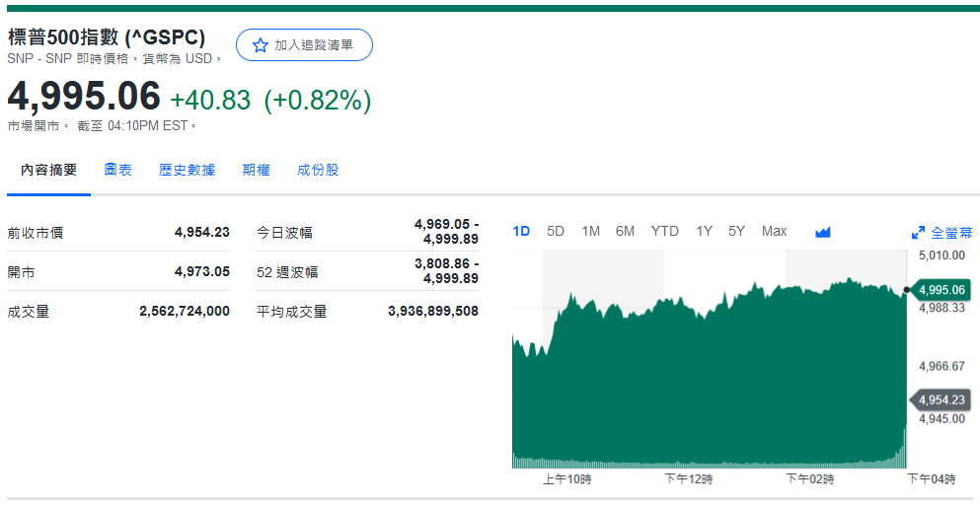The image size is (980, 508).
Task: Go to the 成份股 tab
Action: click(x=318, y=170)
